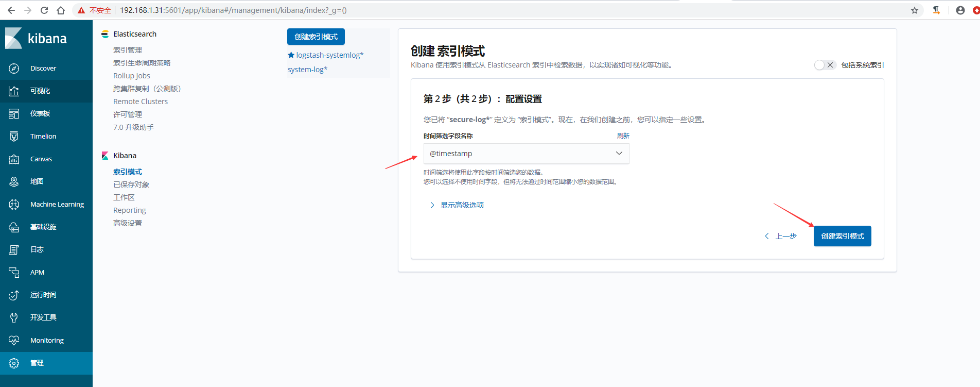Open the Infrastructure icon (基础设施)
The image size is (980, 387).
coord(14,227)
